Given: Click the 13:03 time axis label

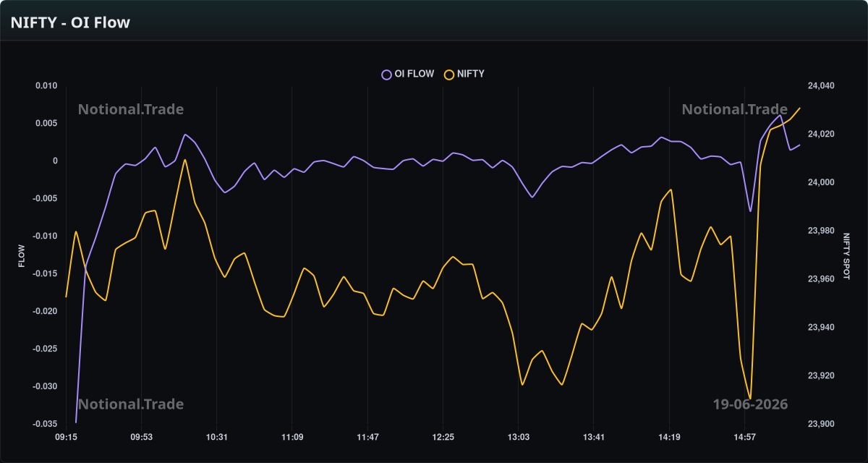Looking at the screenshot, I should (518, 437).
